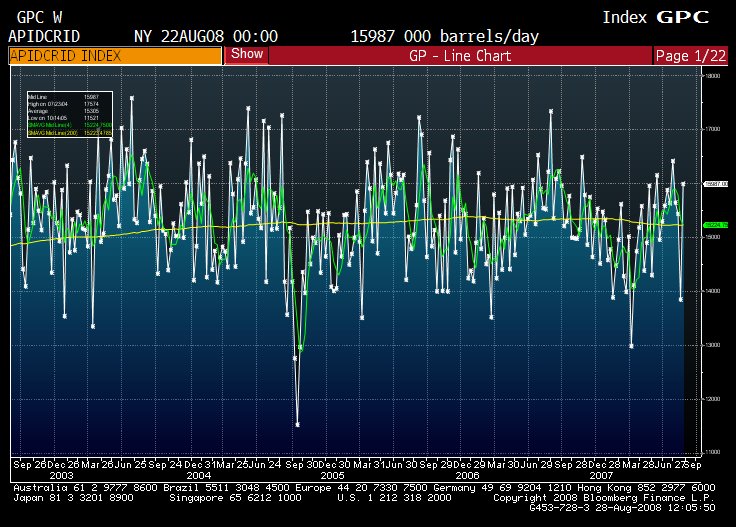Viewport: 736px width, 527px height.
Task: Click the Hong Kong 852 2977 6000 contact text
Action: 646,488
